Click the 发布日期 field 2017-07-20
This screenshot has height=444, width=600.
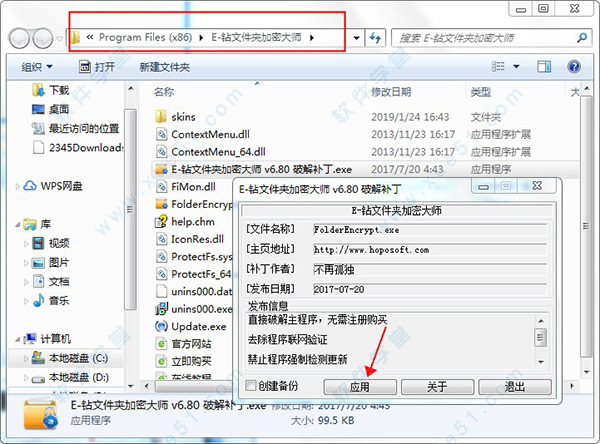click(x=430, y=289)
